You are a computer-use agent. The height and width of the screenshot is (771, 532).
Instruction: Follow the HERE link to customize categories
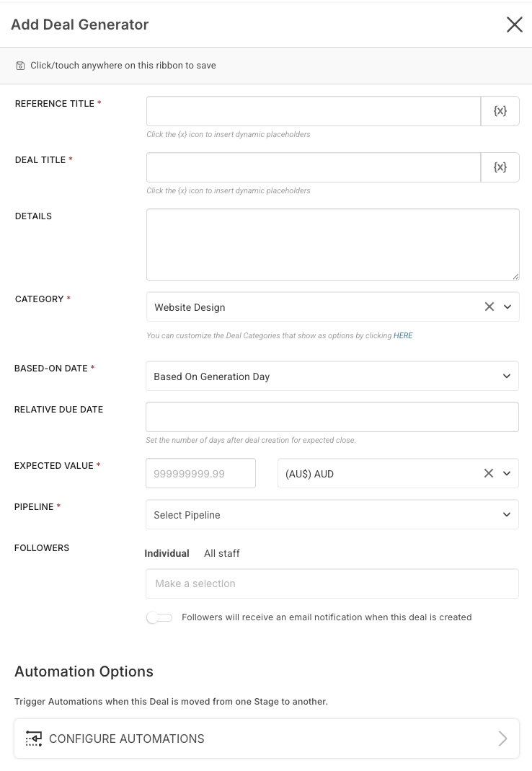pyautogui.click(x=403, y=335)
